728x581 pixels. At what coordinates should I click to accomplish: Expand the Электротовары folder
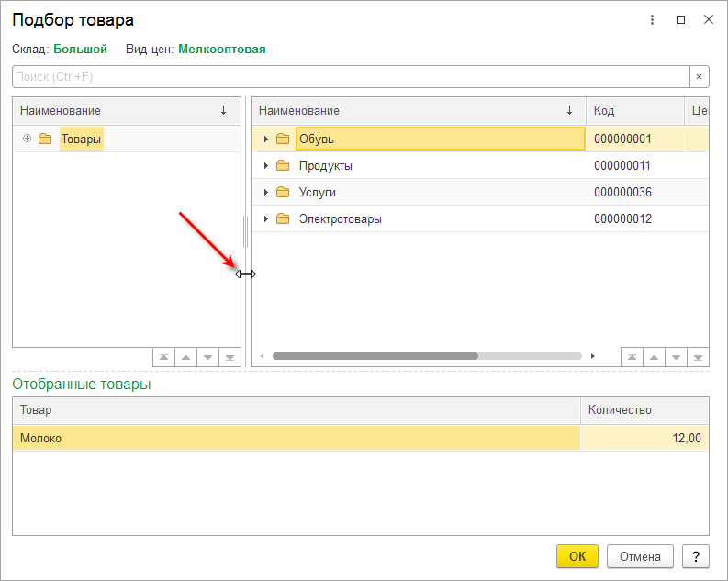tap(265, 218)
